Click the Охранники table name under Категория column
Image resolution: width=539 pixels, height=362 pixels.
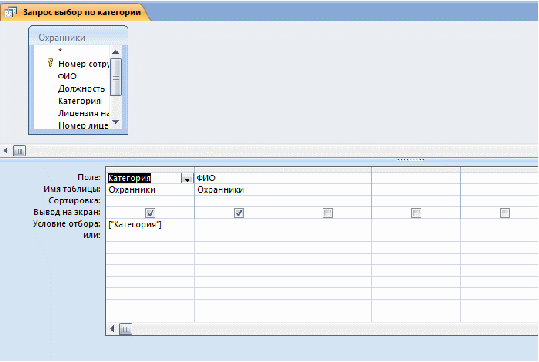click(x=132, y=190)
